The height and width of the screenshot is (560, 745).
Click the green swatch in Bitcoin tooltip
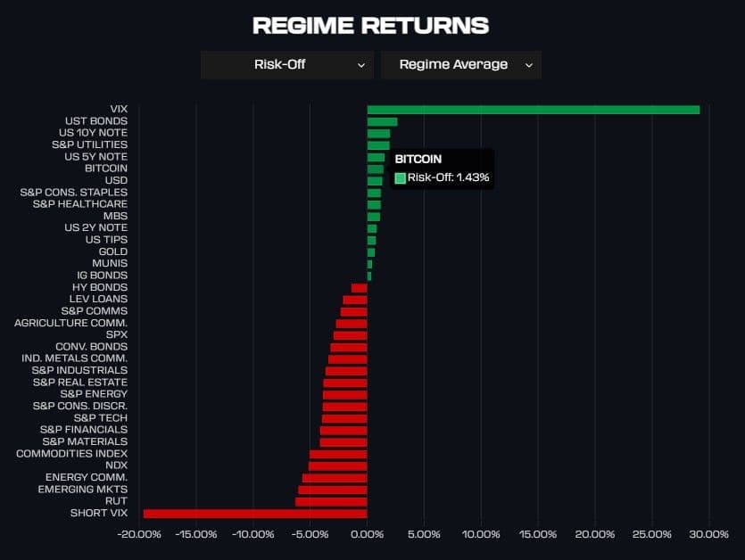pos(400,177)
